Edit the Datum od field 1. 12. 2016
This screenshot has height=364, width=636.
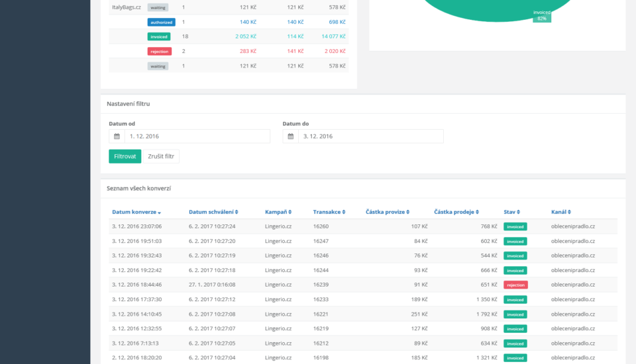(197, 136)
